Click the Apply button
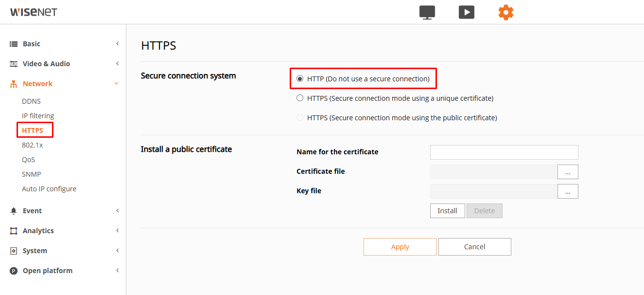Screen dimensions: 644x295 coord(400,247)
